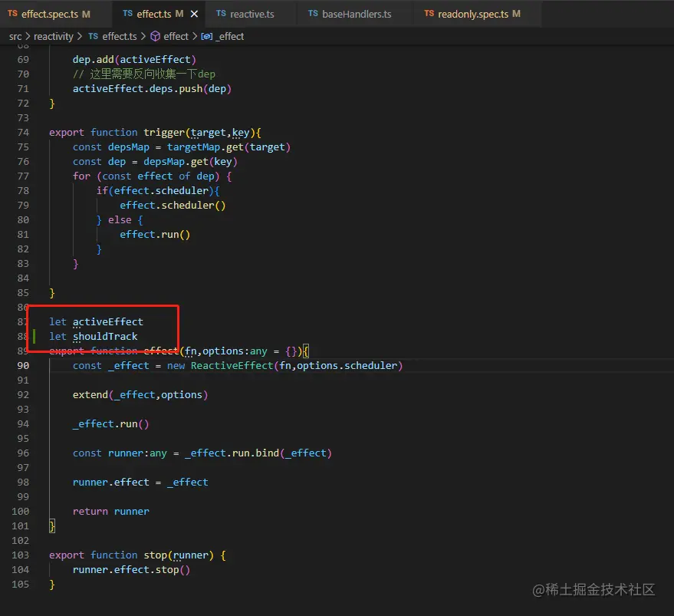This screenshot has height=616, width=674.
Task: Click 'effect.scheduler()' call on line 79
Action: click(x=173, y=205)
